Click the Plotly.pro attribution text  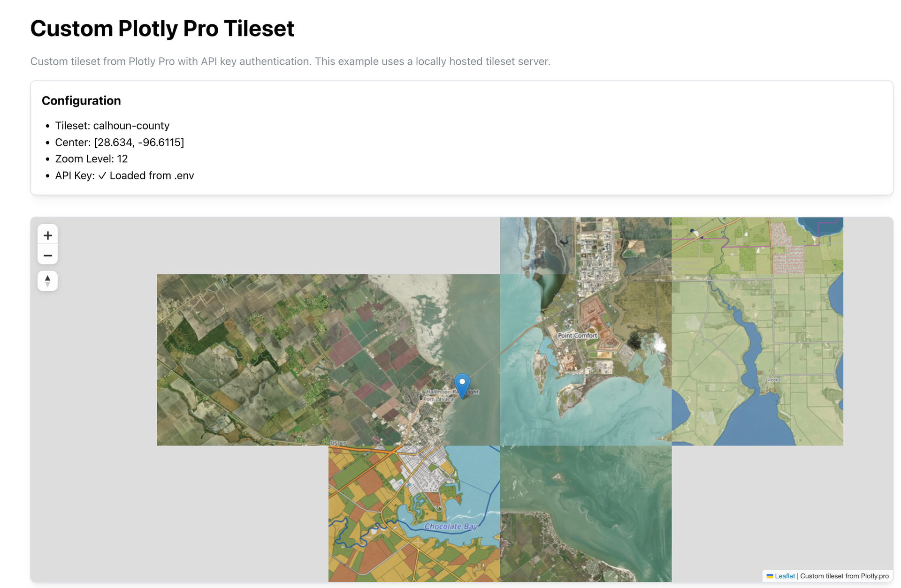pyautogui.click(x=844, y=576)
